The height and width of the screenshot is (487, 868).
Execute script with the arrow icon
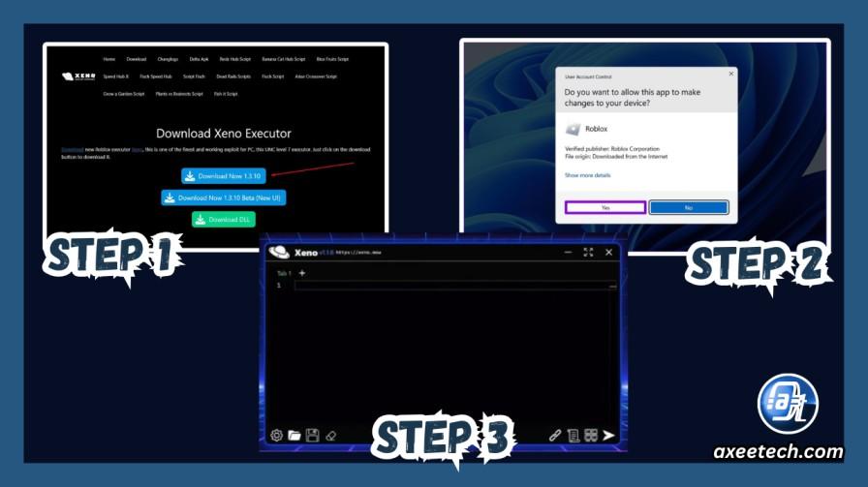pyautogui.click(x=609, y=436)
